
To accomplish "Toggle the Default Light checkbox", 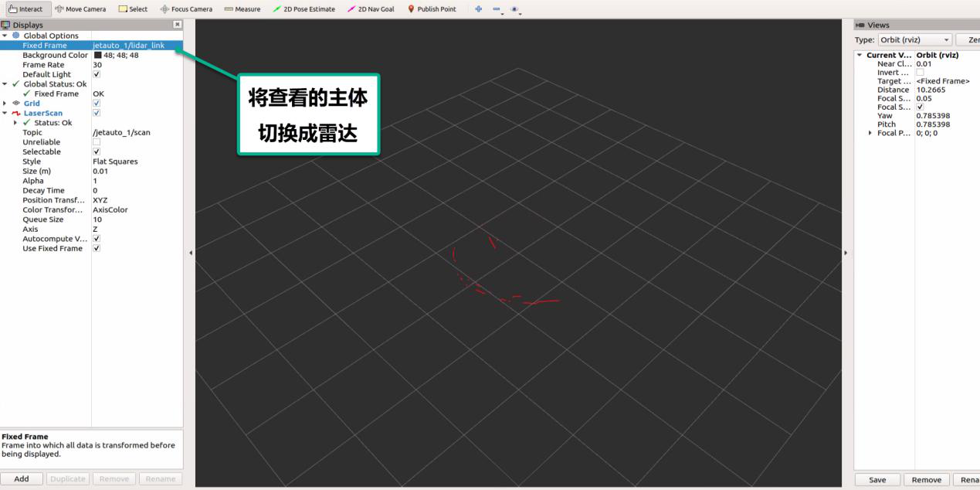I will [x=97, y=74].
